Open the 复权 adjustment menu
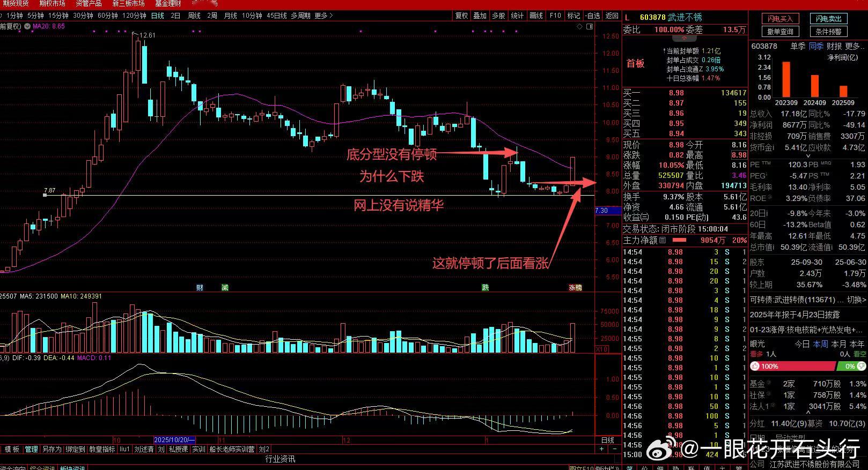 click(x=461, y=16)
